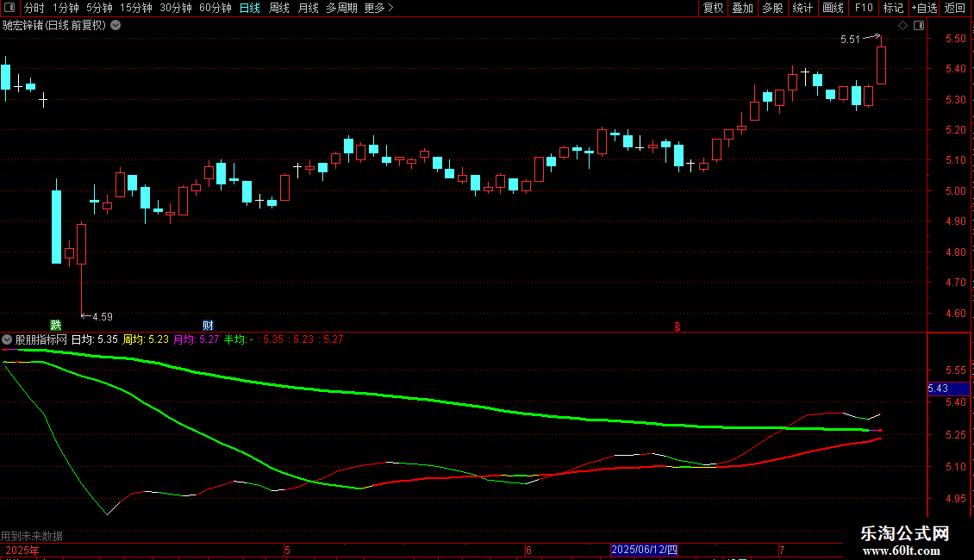974x560 pixels.
Task: Click 返回 to go back
Action: point(955,8)
